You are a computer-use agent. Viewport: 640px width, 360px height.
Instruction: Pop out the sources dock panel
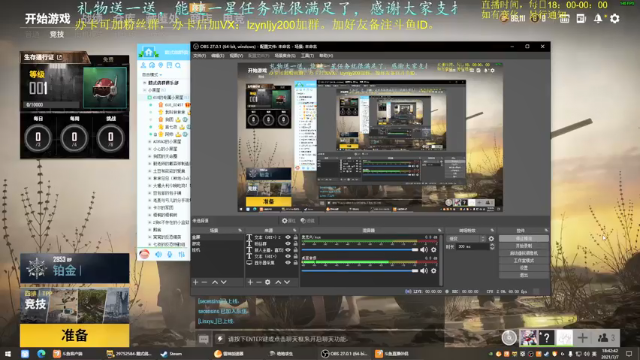click(295, 231)
